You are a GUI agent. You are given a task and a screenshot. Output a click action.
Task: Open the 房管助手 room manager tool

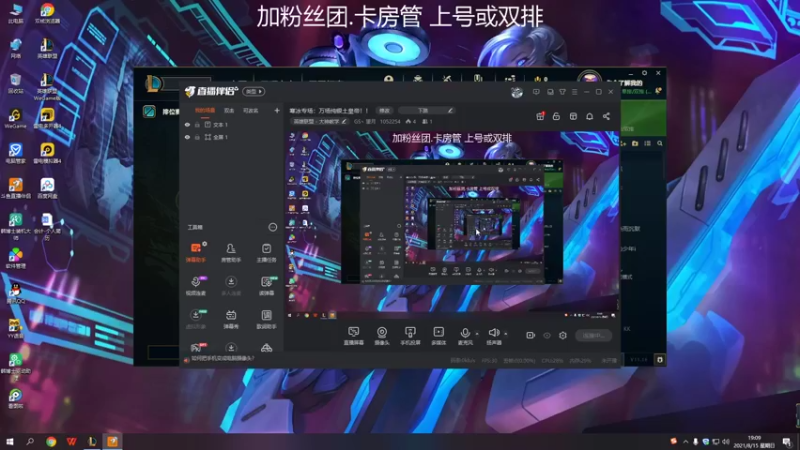tap(231, 252)
